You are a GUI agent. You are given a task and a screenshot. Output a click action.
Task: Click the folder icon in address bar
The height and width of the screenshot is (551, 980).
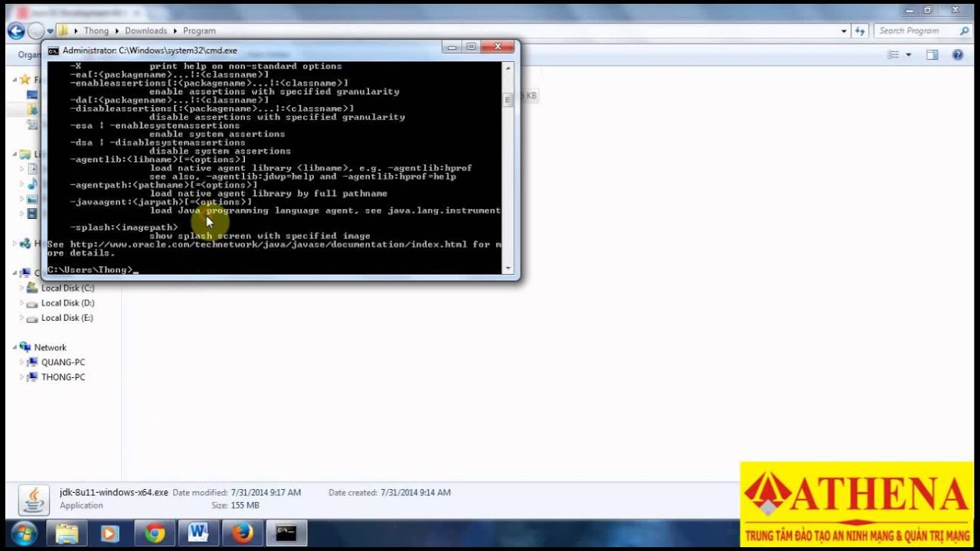click(64, 31)
